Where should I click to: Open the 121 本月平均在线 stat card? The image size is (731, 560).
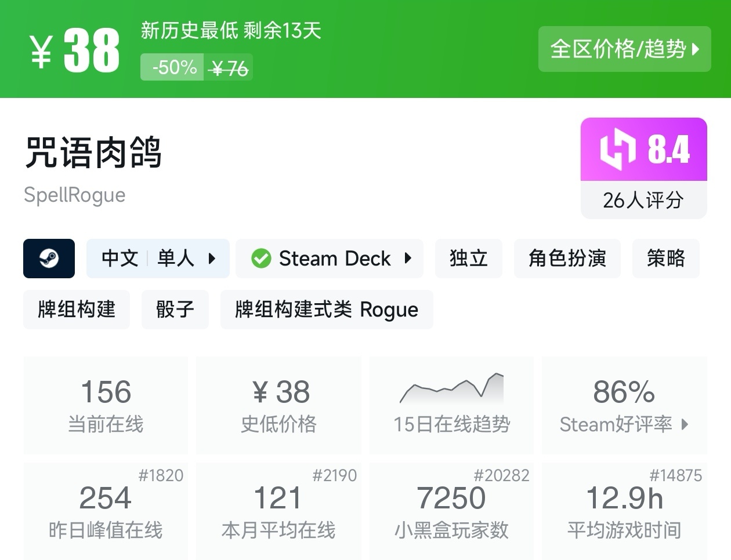coord(278,511)
